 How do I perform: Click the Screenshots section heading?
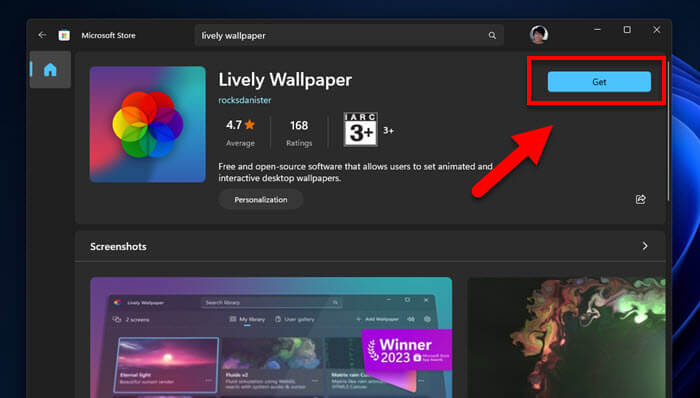118,247
